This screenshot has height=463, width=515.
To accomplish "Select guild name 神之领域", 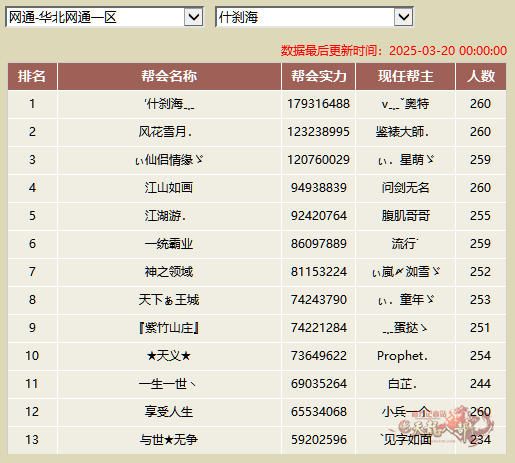I will (169, 272).
